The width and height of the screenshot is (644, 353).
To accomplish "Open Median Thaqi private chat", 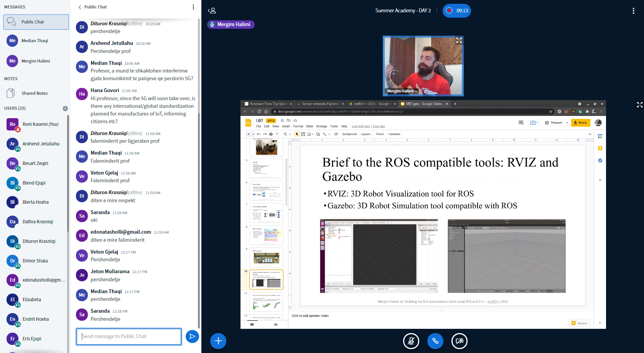I will point(35,41).
